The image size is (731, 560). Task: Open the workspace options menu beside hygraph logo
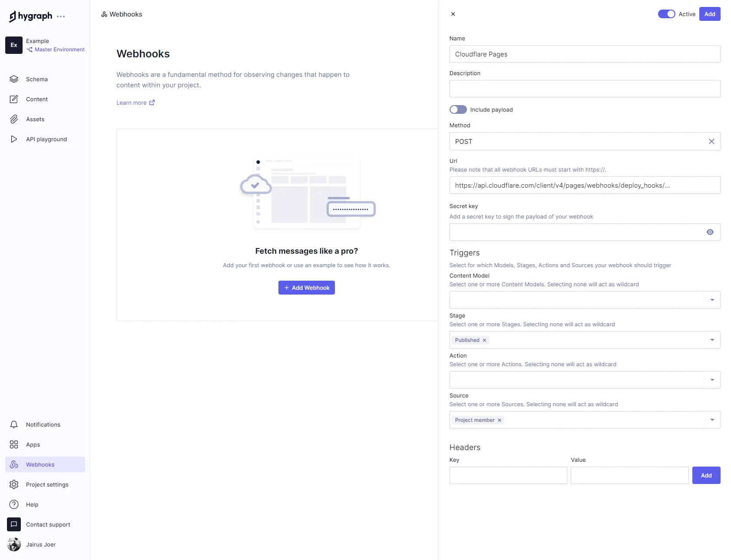point(61,16)
